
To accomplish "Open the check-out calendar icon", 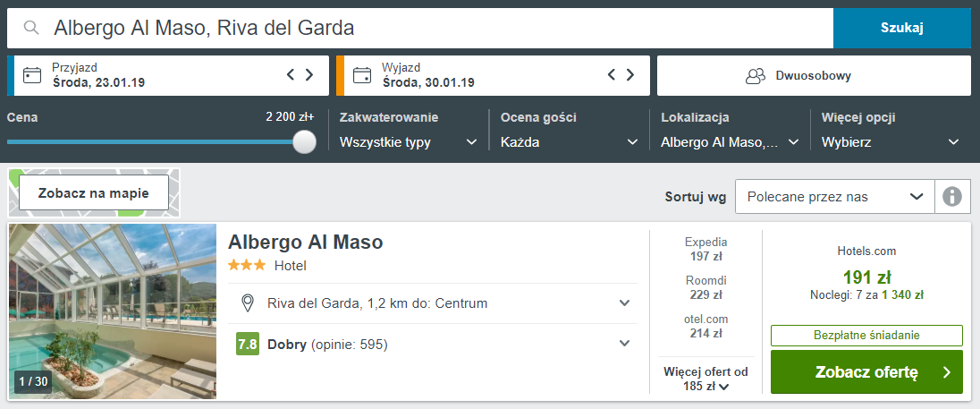I will (x=361, y=75).
